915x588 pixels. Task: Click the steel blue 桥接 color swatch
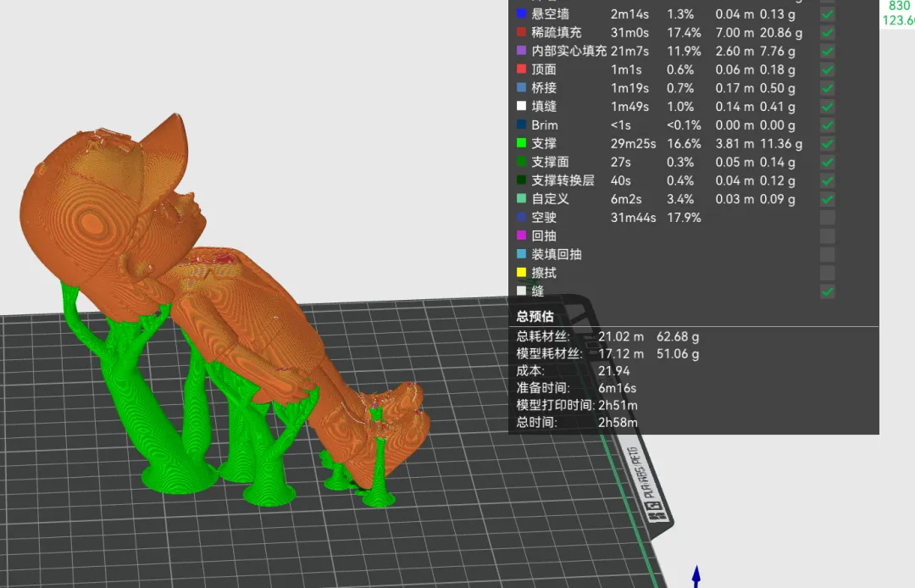521,87
